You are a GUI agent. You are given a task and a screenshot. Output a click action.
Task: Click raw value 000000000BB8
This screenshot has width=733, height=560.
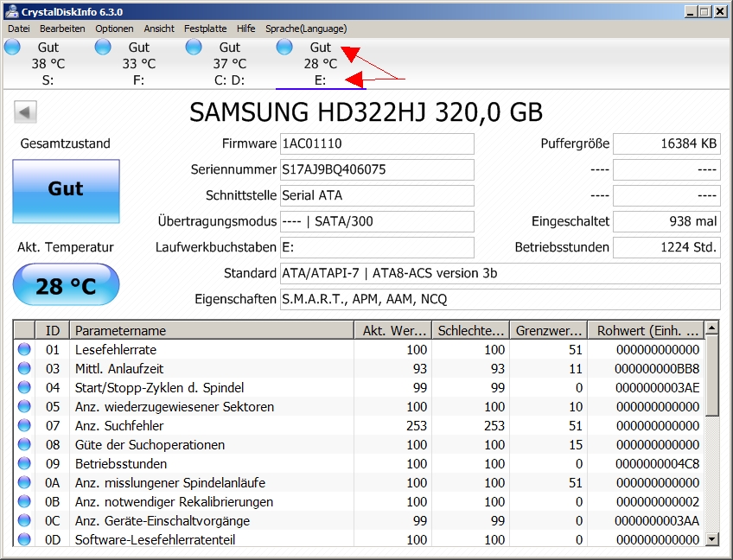[657, 369]
